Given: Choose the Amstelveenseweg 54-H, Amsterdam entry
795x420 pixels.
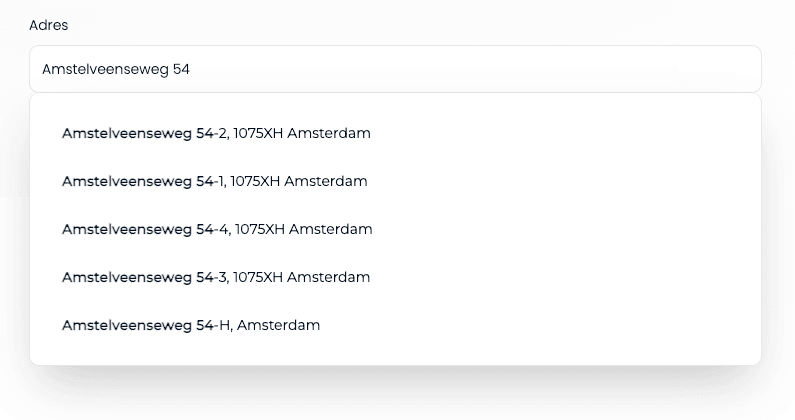Looking at the screenshot, I should click(191, 325).
